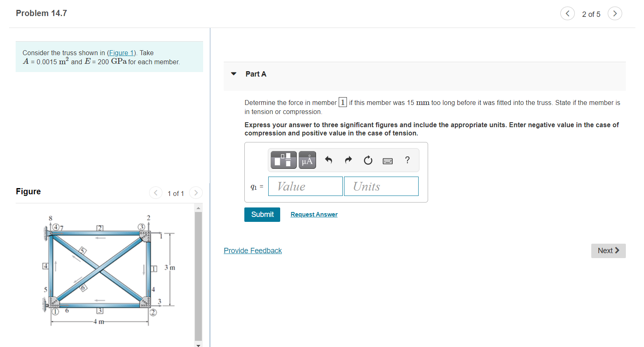Click the Units input field
Screen dimensions: 644x347
tap(381, 186)
